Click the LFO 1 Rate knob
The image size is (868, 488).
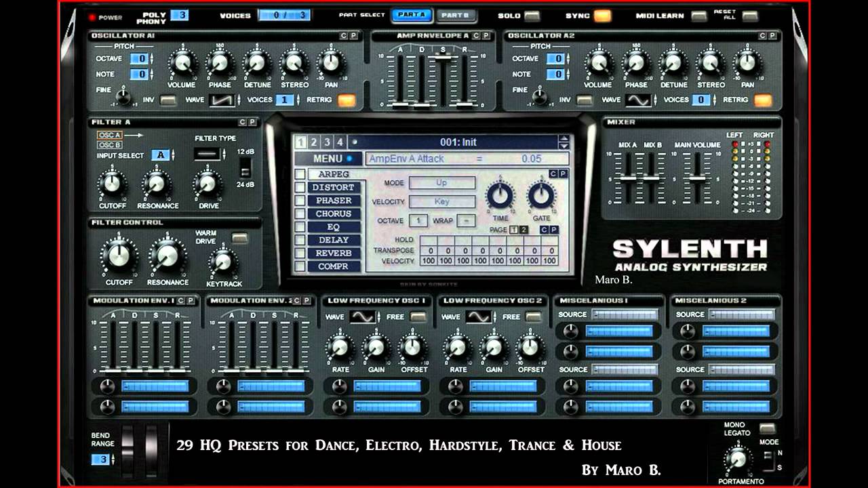point(340,347)
